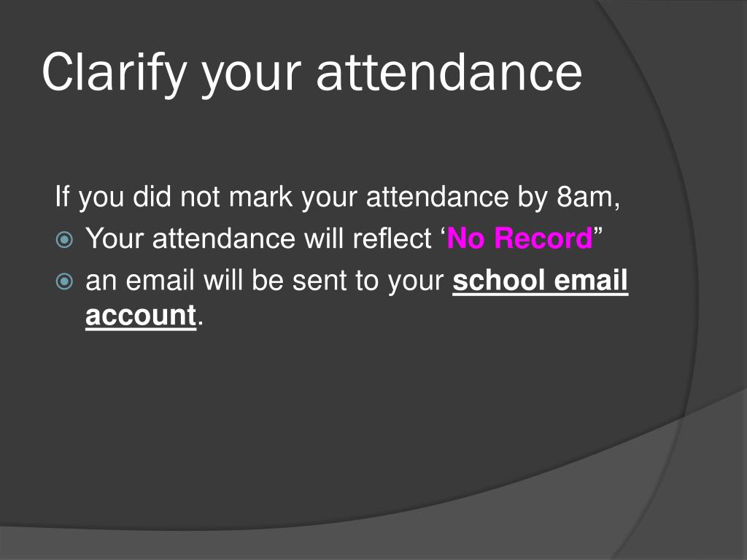
Task: Click the word 'your' in the slide title
Action: coord(252,77)
